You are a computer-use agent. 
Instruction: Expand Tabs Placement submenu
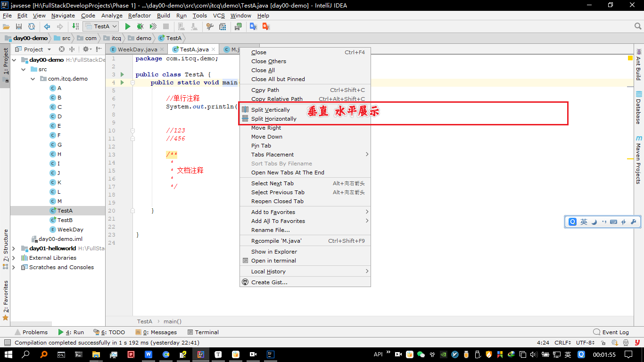coord(305,155)
